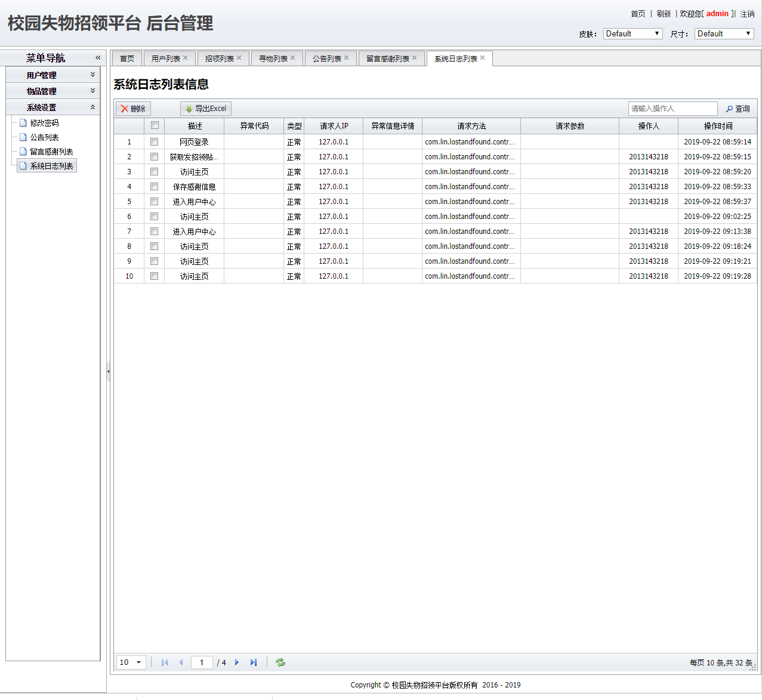This screenshot has height=700, width=762.
Task: Open the 皮肤 skin dropdown
Action: coord(633,34)
